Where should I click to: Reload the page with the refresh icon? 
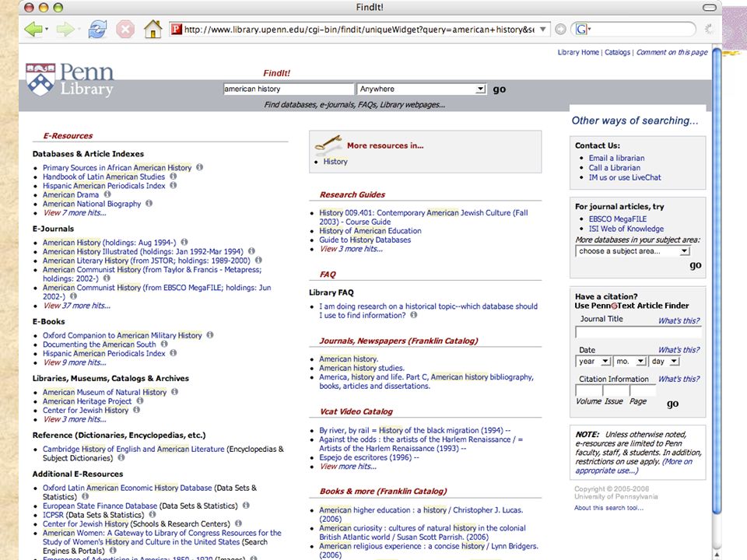[x=97, y=30]
